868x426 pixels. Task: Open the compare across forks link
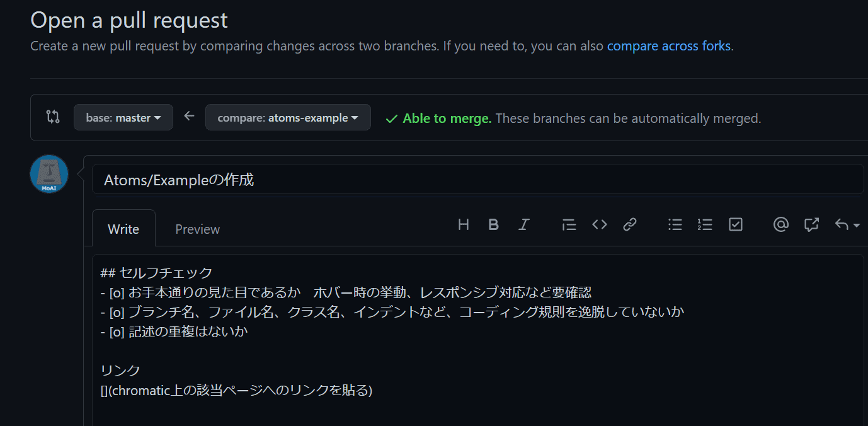[x=669, y=46]
